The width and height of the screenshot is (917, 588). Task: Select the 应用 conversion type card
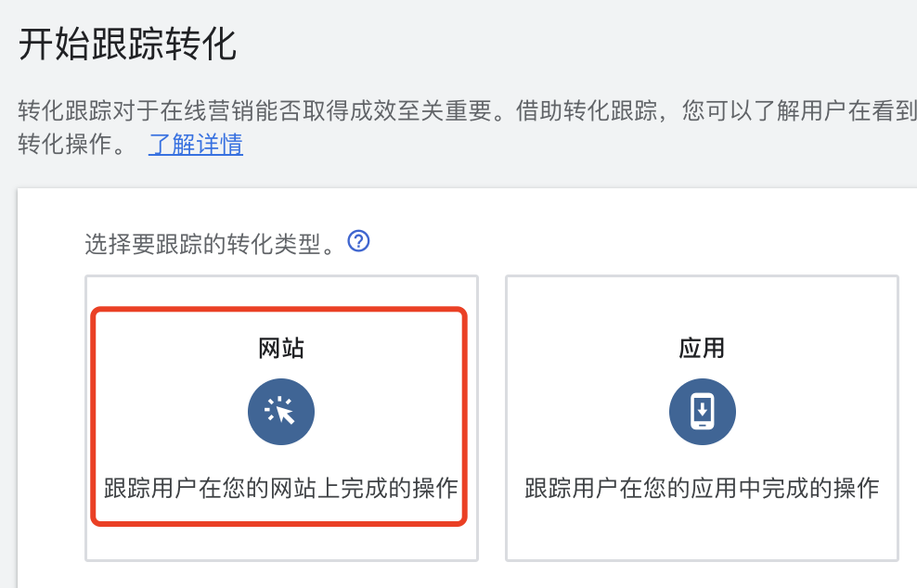coord(703,417)
